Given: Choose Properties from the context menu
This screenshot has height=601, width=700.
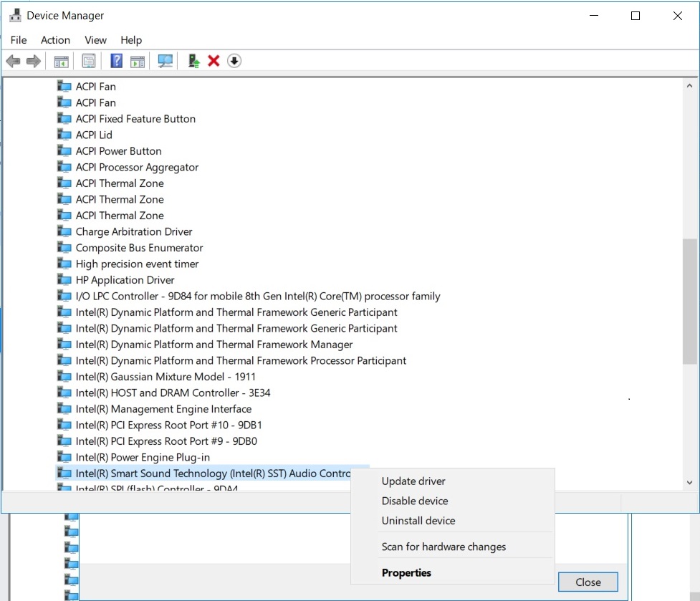Looking at the screenshot, I should point(453,572).
